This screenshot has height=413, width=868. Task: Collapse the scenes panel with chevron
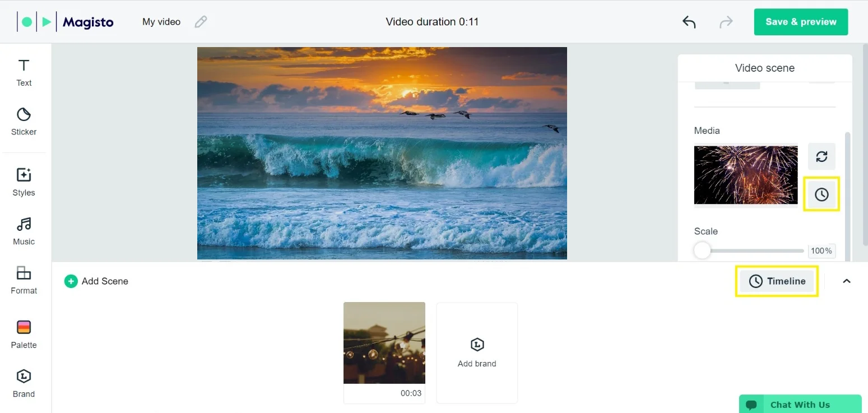coord(847,281)
